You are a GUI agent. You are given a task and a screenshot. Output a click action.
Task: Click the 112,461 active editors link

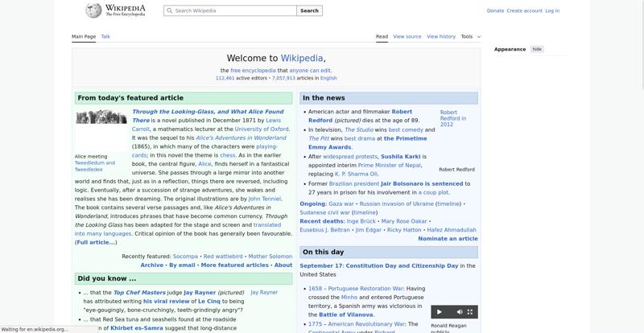(225, 78)
